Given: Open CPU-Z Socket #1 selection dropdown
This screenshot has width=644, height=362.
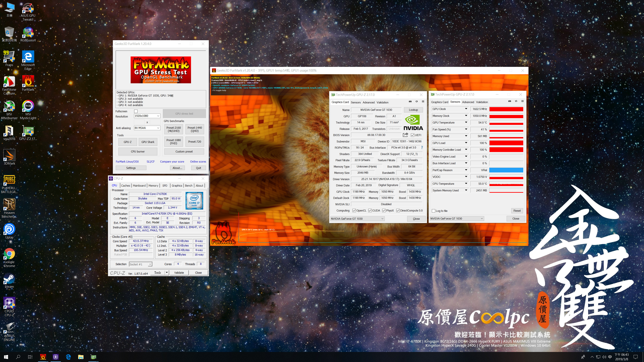Looking at the screenshot, I should tap(141, 264).
